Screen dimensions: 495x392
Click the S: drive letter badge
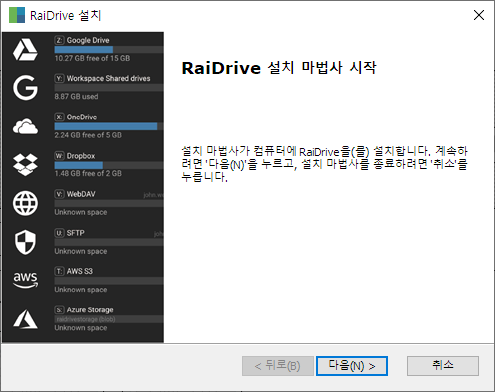click(x=59, y=310)
